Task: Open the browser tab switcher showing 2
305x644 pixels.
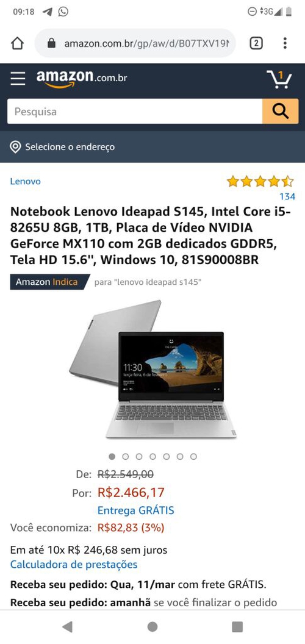Action: (256, 43)
